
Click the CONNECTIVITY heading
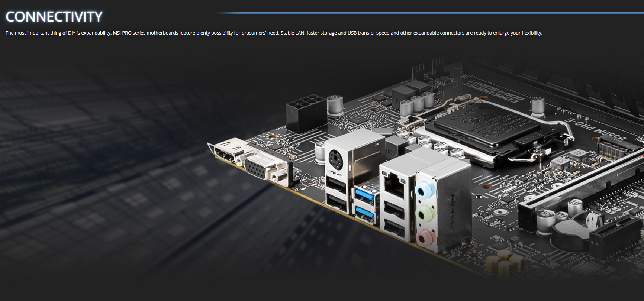click(54, 17)
